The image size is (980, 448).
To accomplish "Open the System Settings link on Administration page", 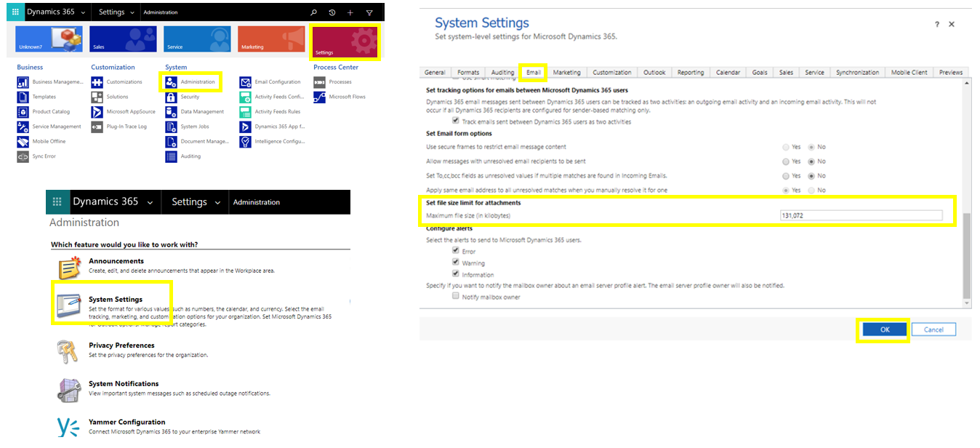I will coord(116,299).
